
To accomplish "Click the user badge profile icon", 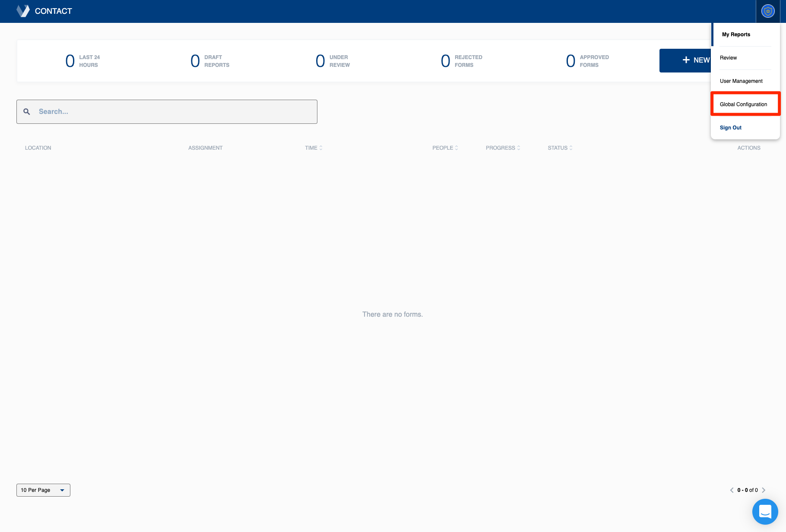I will [767, 11].
